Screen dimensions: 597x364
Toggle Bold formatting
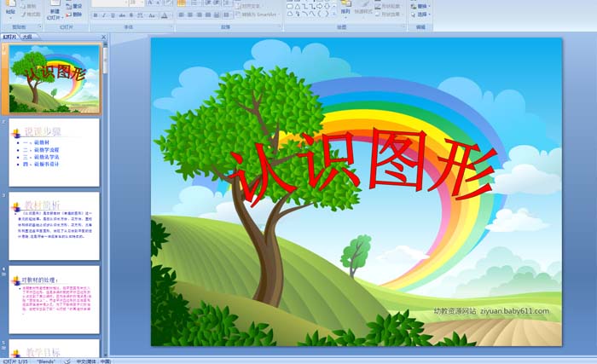click(x=96, y=15)
